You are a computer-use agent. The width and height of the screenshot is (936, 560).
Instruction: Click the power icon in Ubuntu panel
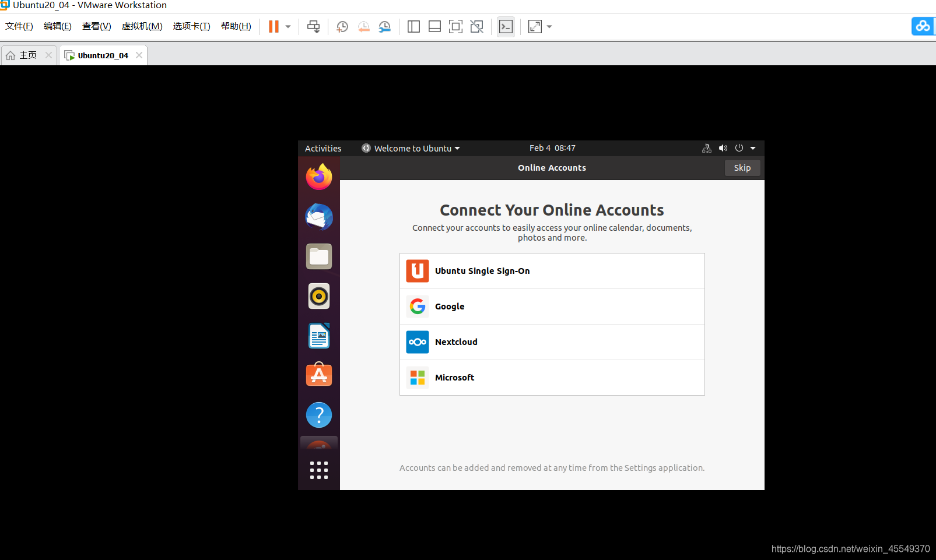pos(739,148)
